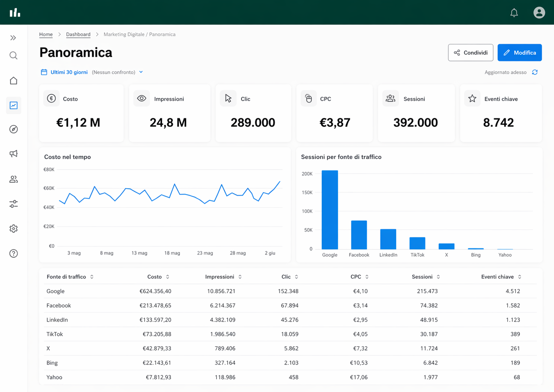The image size is (554, 392).
Task: Open help question mark icon
Action: click(x=13, y=253)
